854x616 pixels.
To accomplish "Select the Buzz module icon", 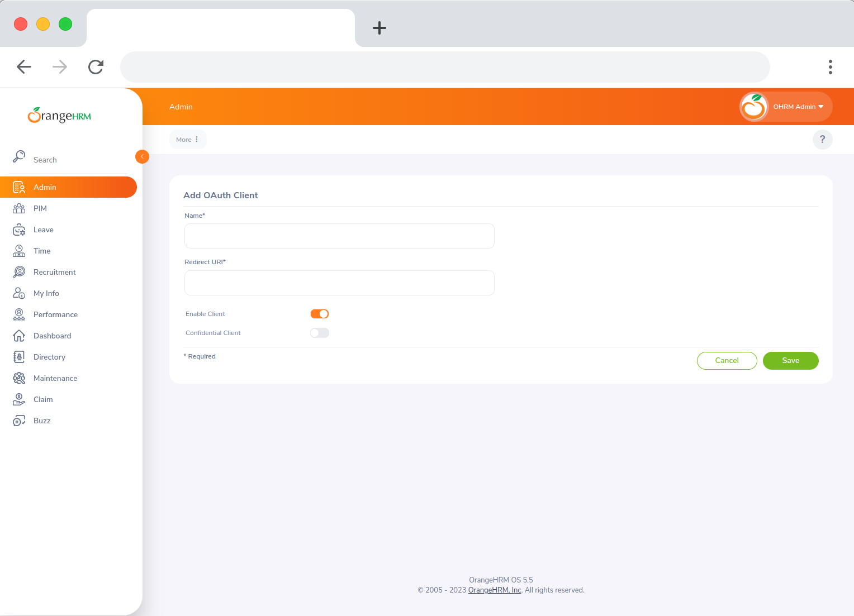I will pyautogui.click(x=18, y=421).
